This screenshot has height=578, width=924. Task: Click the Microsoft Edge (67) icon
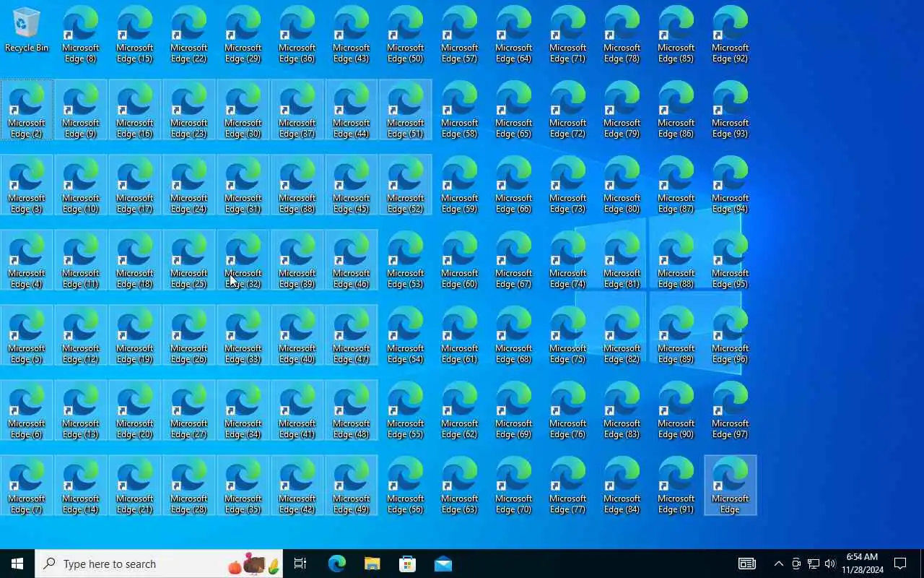click(514, 260)
